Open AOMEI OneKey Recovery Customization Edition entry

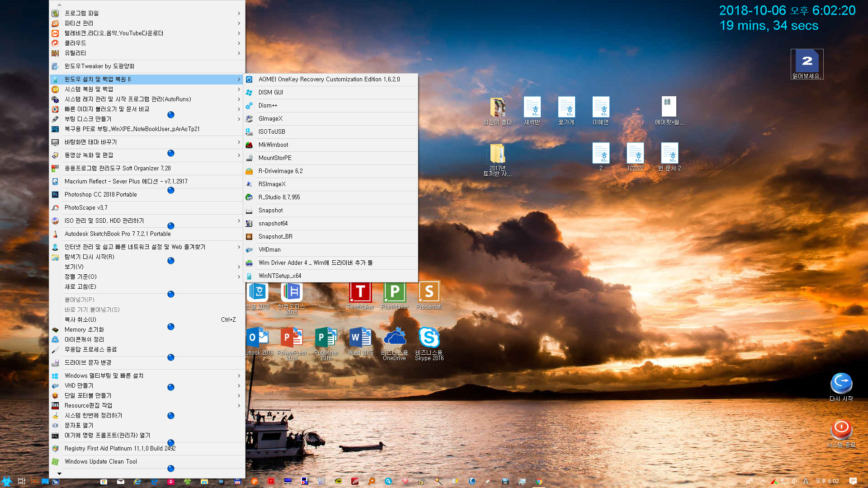coord(330,79)
